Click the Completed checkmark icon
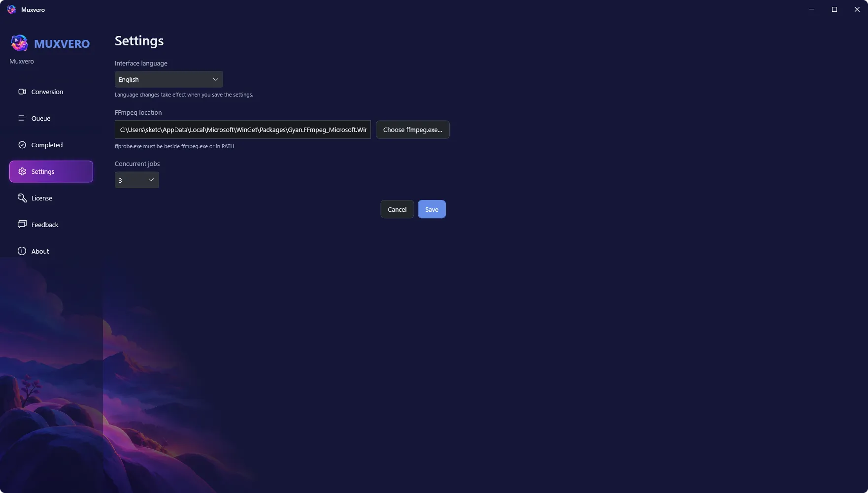 coord(22,145)
